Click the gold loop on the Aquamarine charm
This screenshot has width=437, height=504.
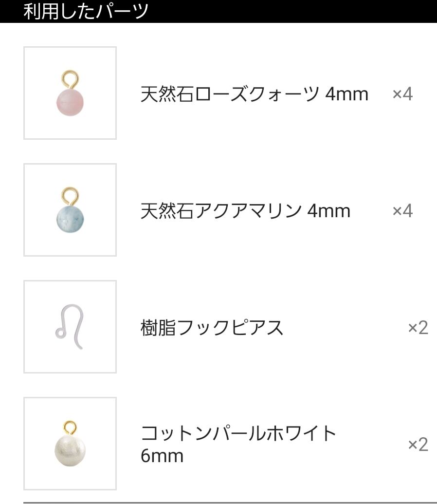click(x=70, y=196)
